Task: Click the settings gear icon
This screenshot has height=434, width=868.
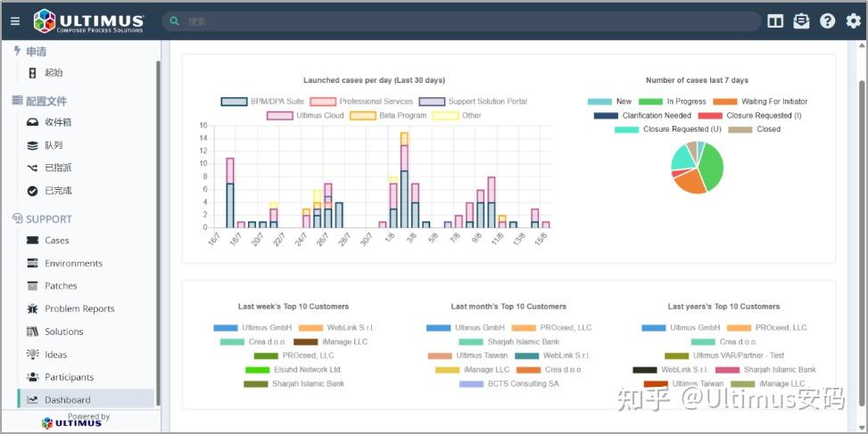Action: click(854, 21)
